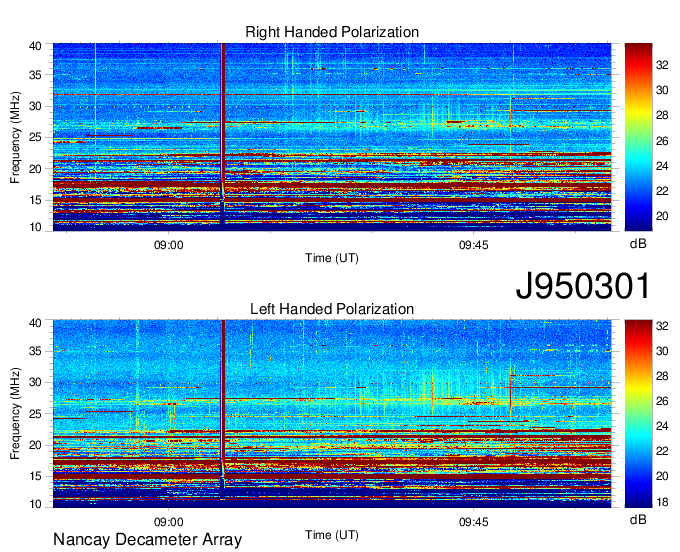680x552 pixels.
Task: Click the top plot's Time (UT) axis label
Action: pyautogui.click(x=332, y=258)
